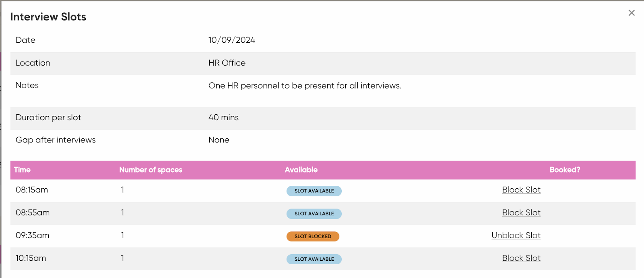Click the 40 mins duration value
The image size is (644, 278).
click(x=223, y=117)
